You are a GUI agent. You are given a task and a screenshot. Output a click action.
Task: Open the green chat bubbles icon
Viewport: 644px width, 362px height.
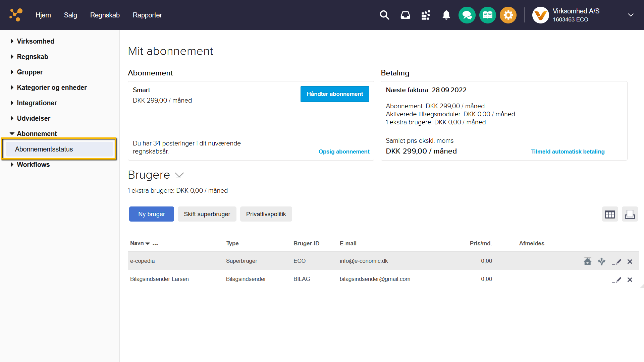467,15
